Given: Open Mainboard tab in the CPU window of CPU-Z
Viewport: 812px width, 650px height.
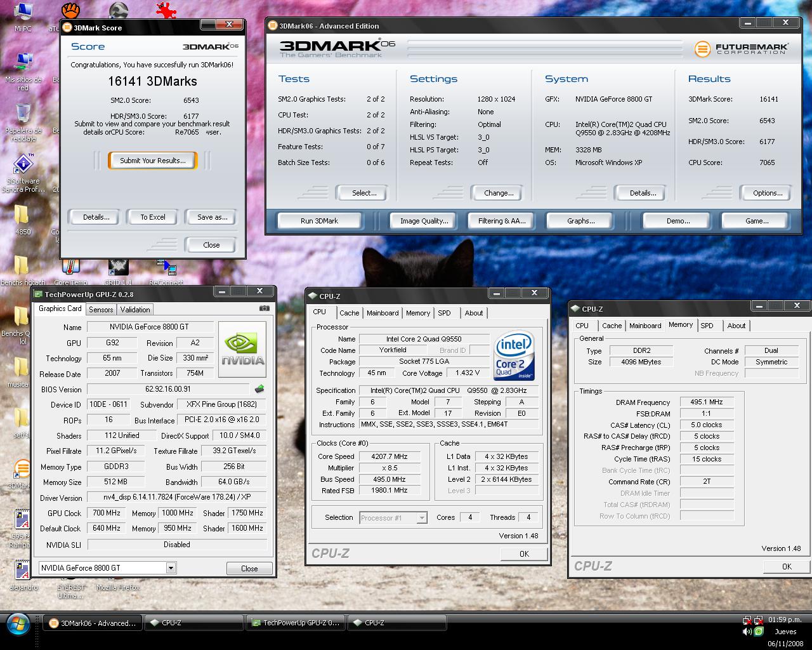Looking at the screenshot, I should point(383,313).
